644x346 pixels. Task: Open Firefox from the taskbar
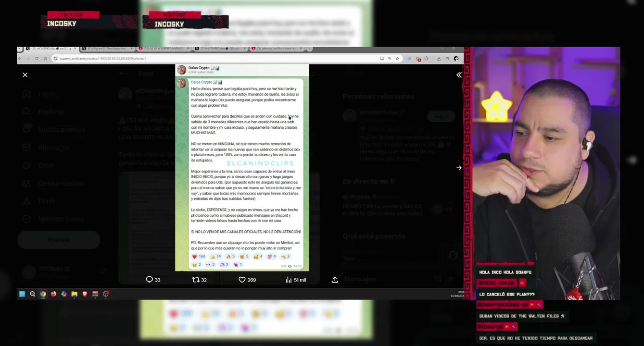pyautogui.click(x=53, y=294)
